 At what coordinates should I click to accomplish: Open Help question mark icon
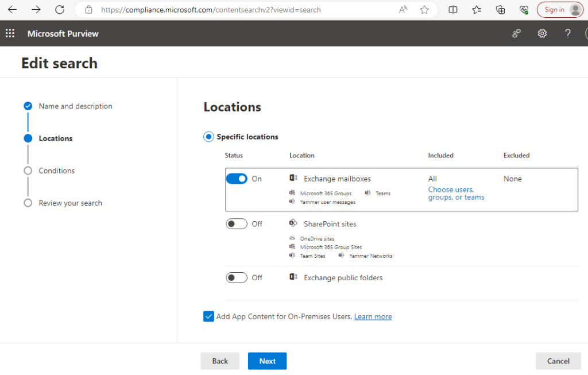point(568,33)
